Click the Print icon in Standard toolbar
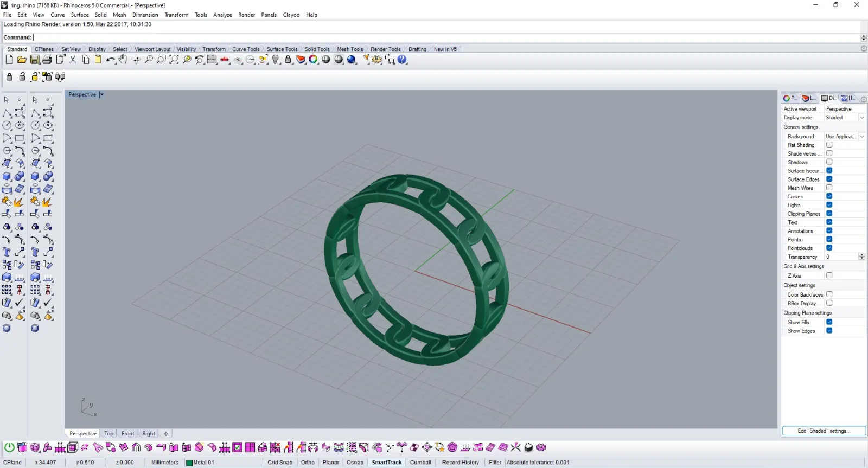 click(47, 60)
